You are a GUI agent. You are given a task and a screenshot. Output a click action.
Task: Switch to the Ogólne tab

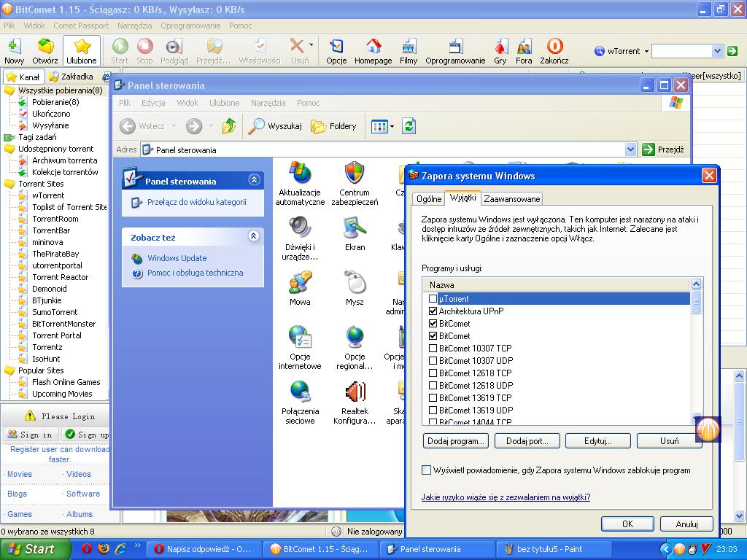click(429, 199)
